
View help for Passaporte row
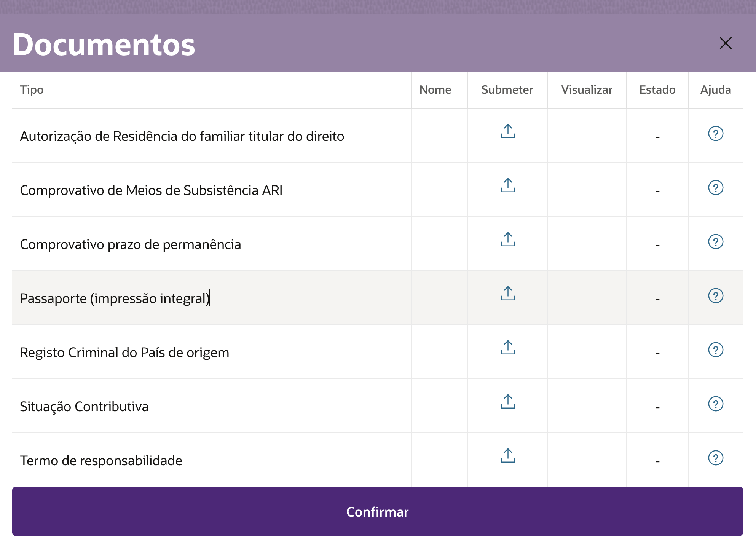(716, 296)
